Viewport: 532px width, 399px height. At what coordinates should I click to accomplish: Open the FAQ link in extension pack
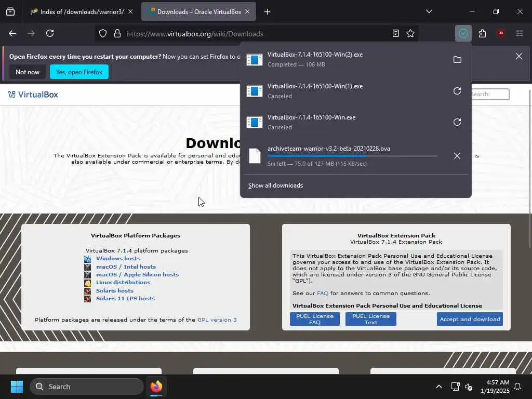coord(322,293)
